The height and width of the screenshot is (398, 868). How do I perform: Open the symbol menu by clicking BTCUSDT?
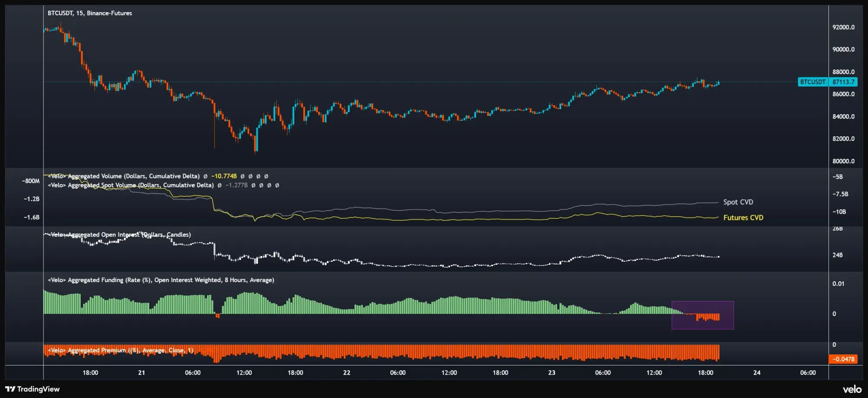tap(60, 13)
